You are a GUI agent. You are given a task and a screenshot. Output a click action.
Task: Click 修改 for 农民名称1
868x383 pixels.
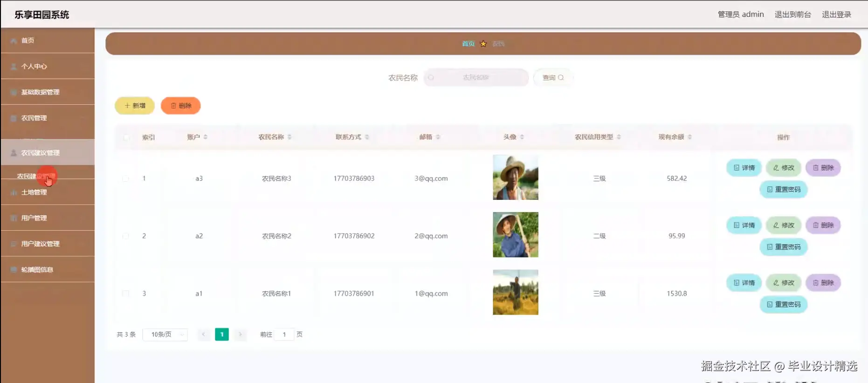[784, 283]
